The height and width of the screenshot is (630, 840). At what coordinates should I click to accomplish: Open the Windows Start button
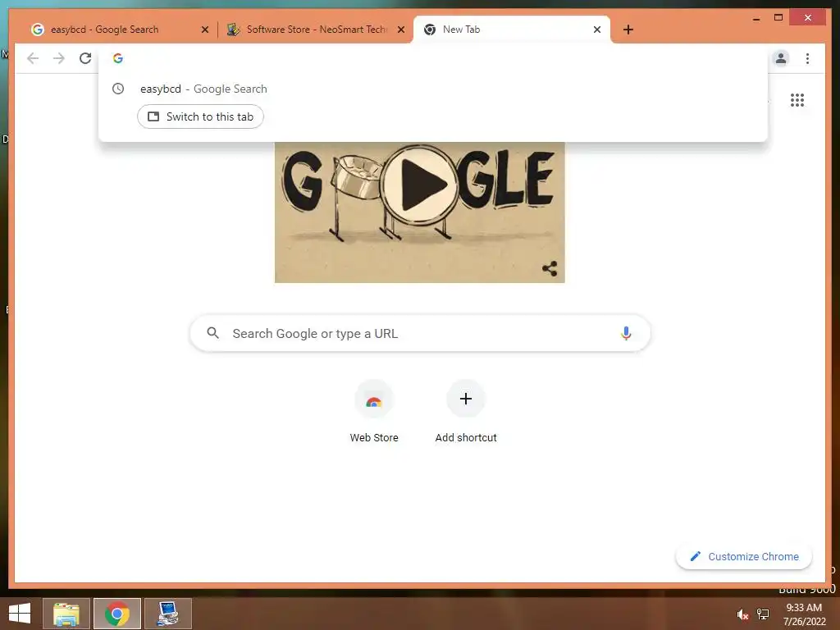click(20, 614)
